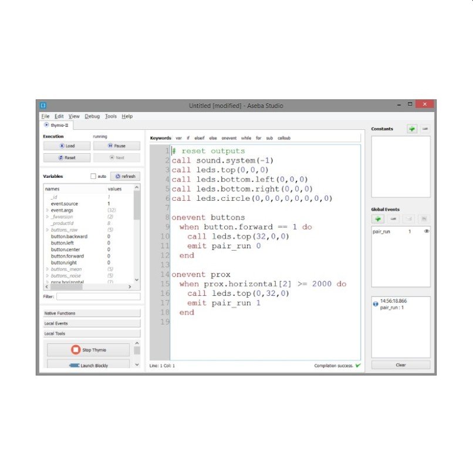Image resolution: width=473 pixels, height=476 pixels.
Task: Remove a constant with the minus icon
Action: tap(425, 129)
